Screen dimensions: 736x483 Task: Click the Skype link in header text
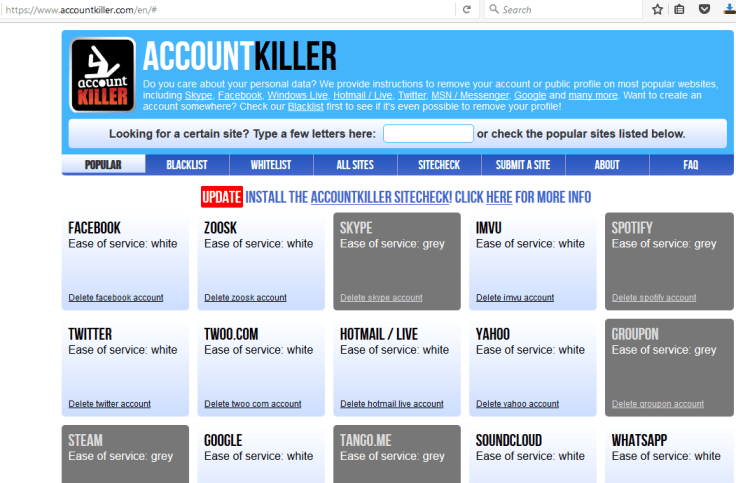coord(198,95)
